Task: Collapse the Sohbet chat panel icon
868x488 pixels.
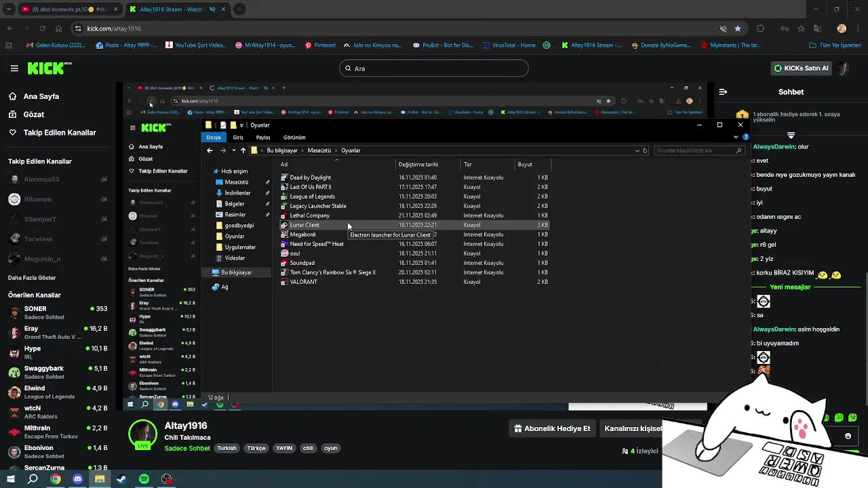Action: tap(723, 91)
